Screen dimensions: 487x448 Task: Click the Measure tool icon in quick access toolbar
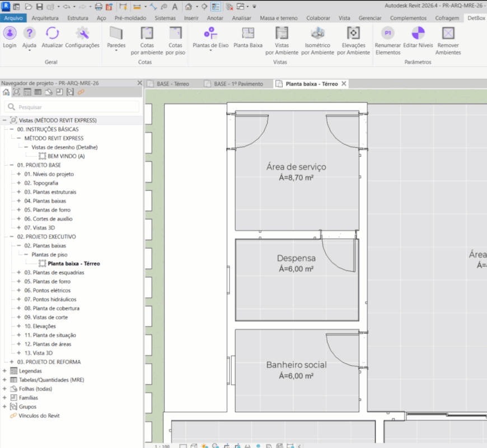point(137,7)
